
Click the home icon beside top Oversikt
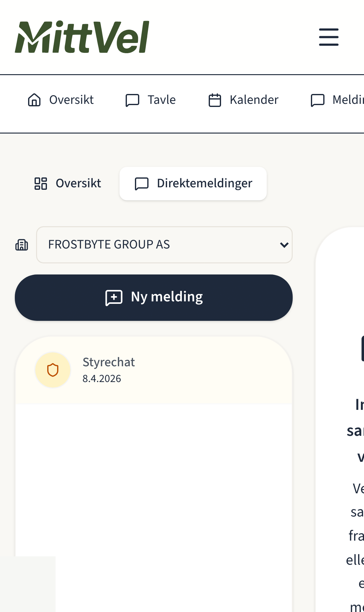(x=34, y=100)
